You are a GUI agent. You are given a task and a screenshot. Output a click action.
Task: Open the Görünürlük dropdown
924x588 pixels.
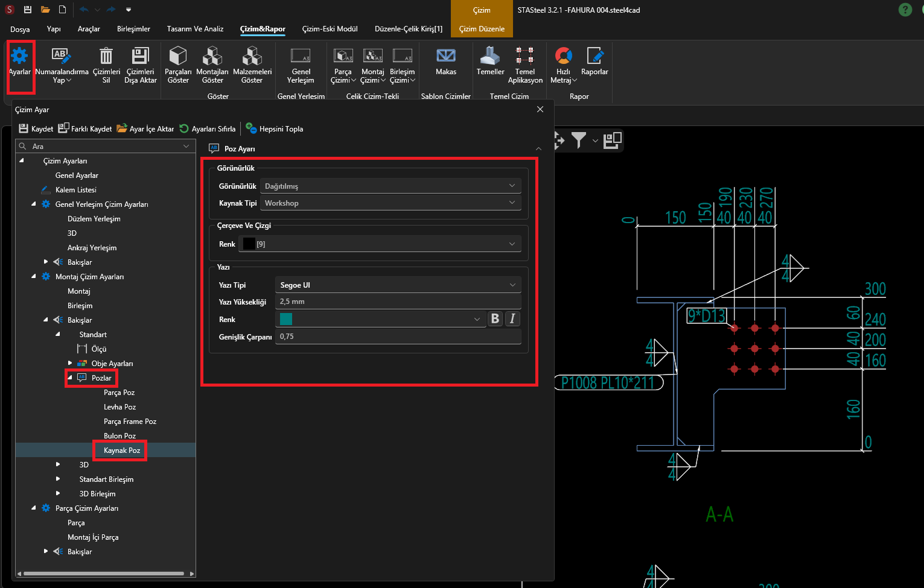click(x=390, y=186)
